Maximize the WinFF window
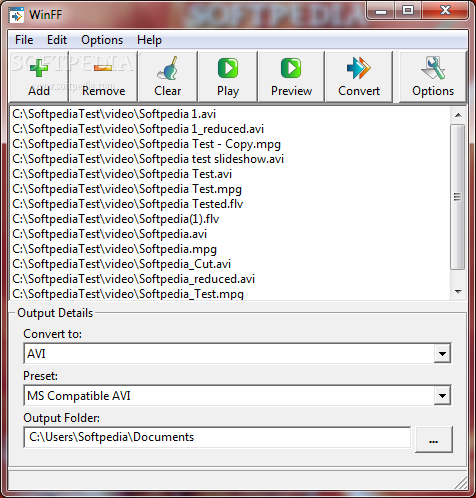 (408, 11)
